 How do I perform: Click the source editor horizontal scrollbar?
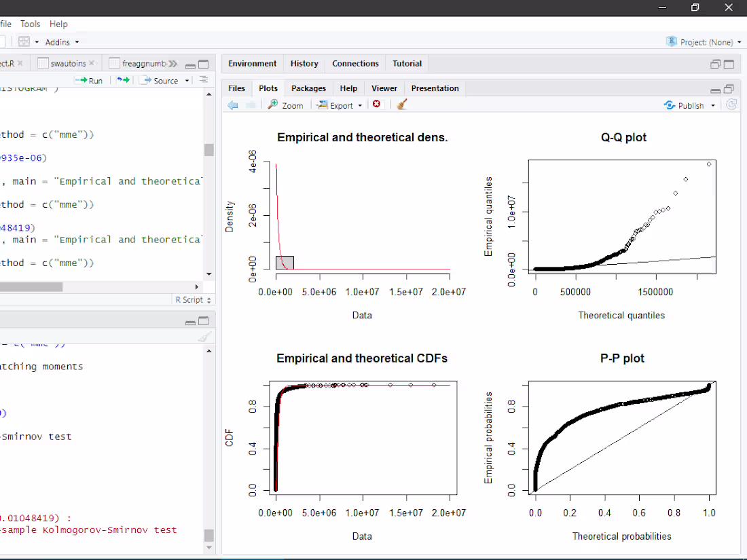click(x=31, y=286)
